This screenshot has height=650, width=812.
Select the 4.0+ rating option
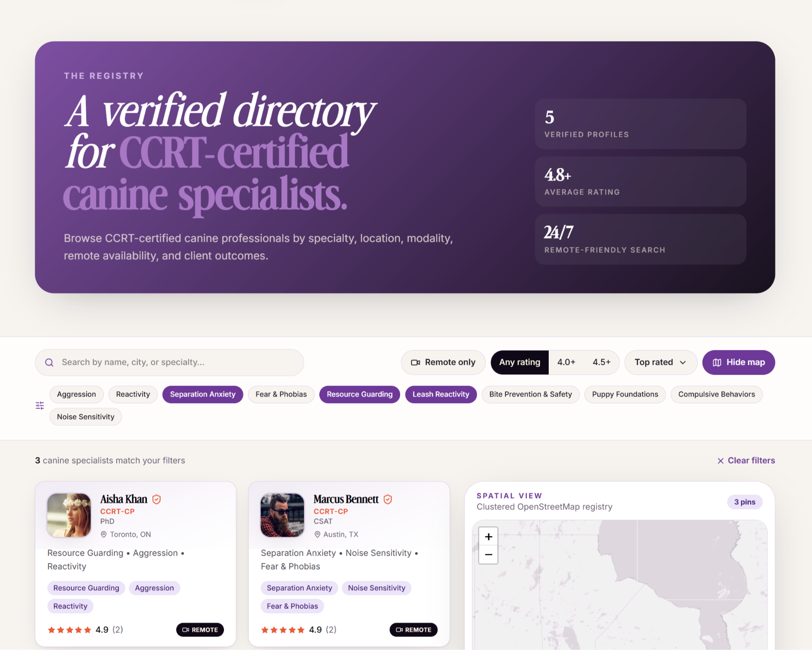click(x=566, y=362)
